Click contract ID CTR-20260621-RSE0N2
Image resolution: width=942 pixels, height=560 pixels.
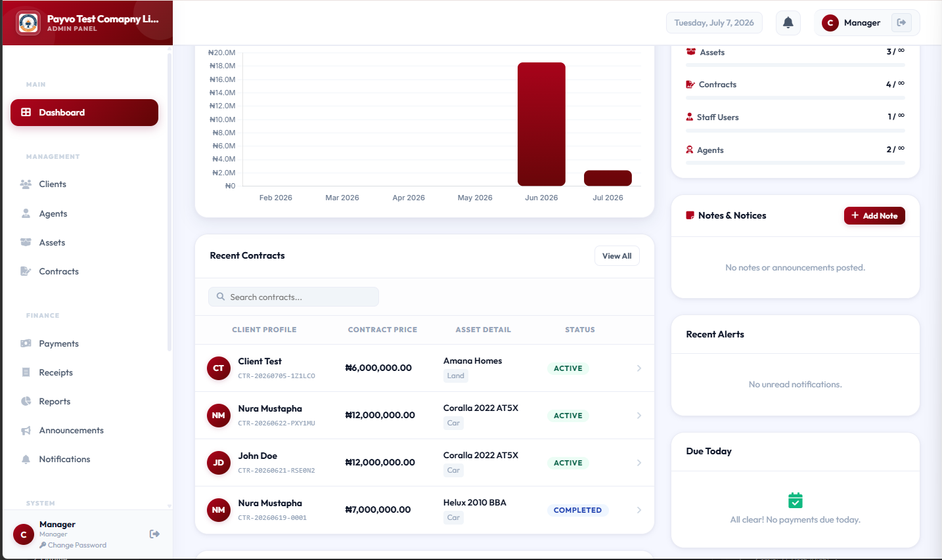tap(277, 471)
